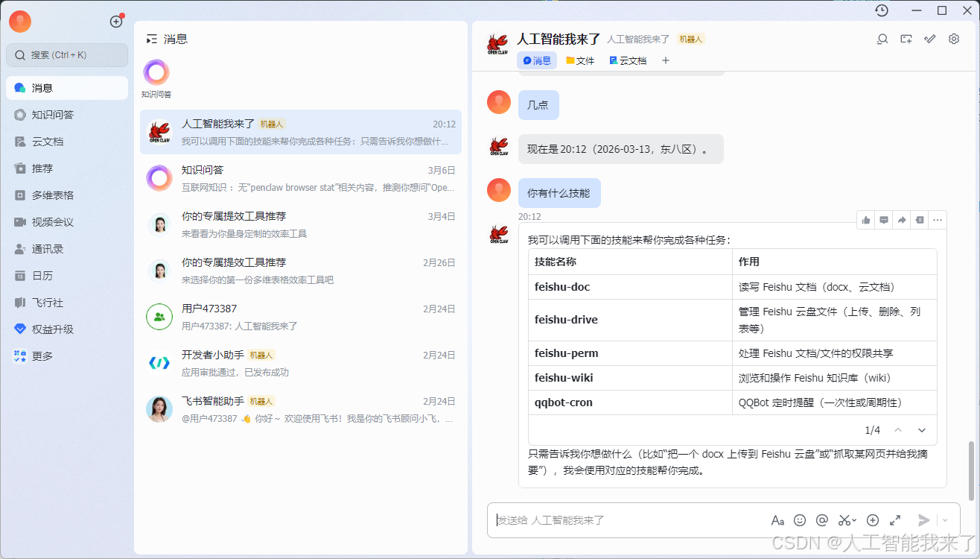980x559 pixels.
Task: Click the video call icon in chat header
Action: [906, 38]
